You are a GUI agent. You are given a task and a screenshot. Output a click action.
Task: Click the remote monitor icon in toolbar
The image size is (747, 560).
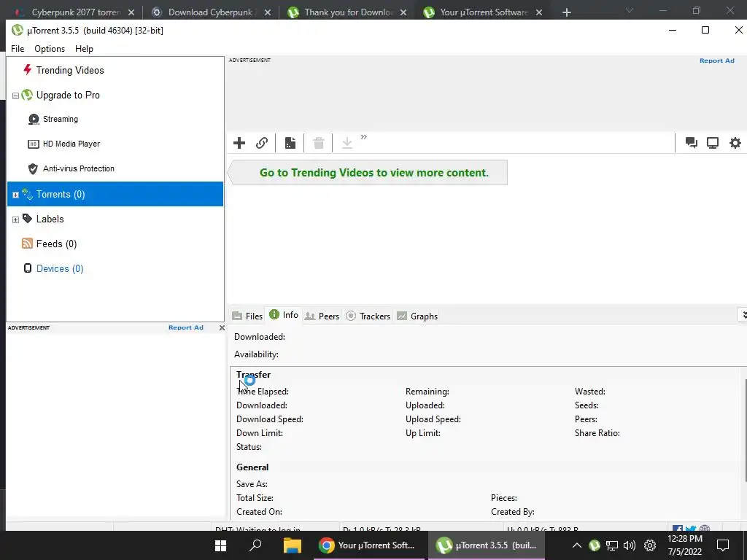click(713, 143)
